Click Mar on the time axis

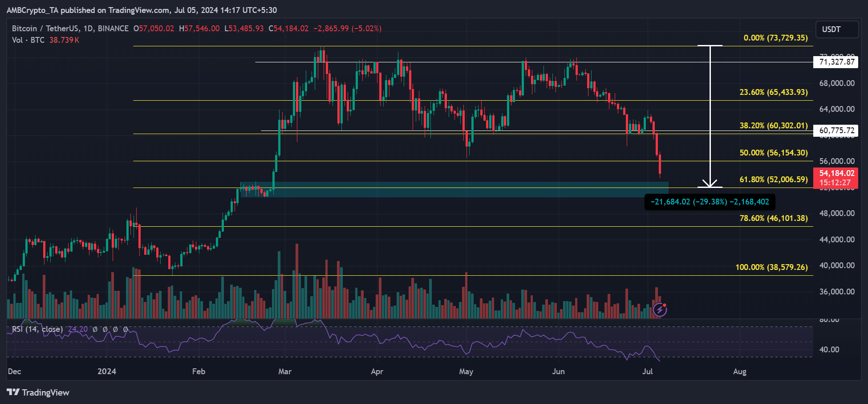285,371
